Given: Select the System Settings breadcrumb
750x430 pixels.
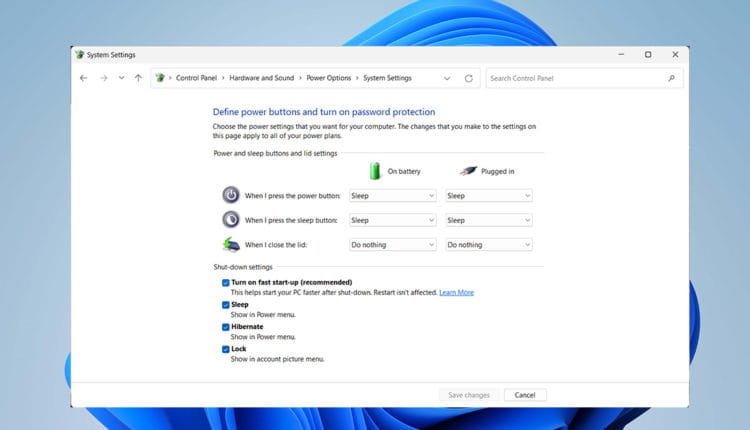Looking at the screenshot, I should (387, 78).
